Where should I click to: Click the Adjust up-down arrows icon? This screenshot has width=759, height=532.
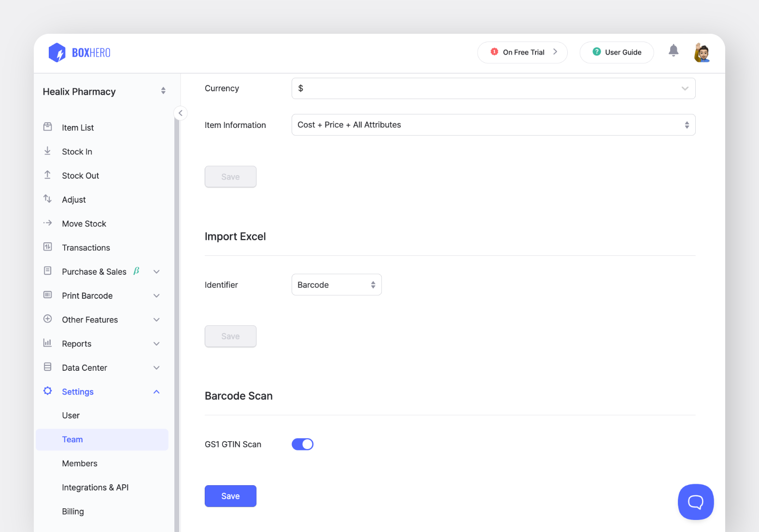tap(48, 199)
